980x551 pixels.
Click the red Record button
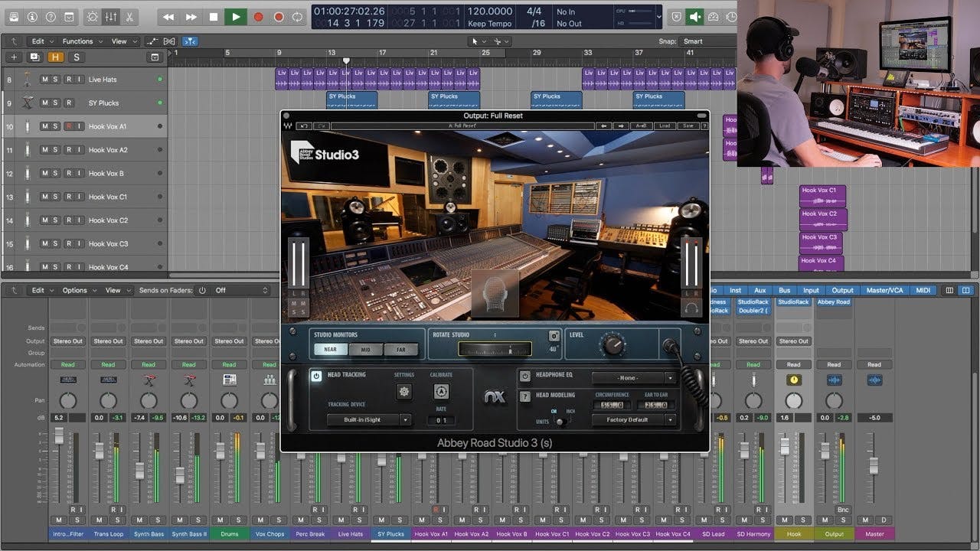click(258, 16)
